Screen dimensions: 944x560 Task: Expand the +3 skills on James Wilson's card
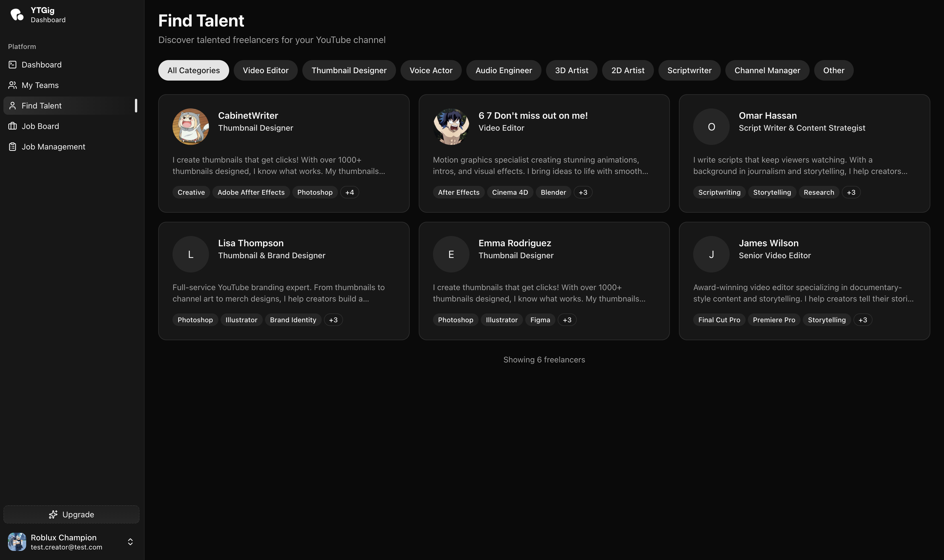pos(863,320)
